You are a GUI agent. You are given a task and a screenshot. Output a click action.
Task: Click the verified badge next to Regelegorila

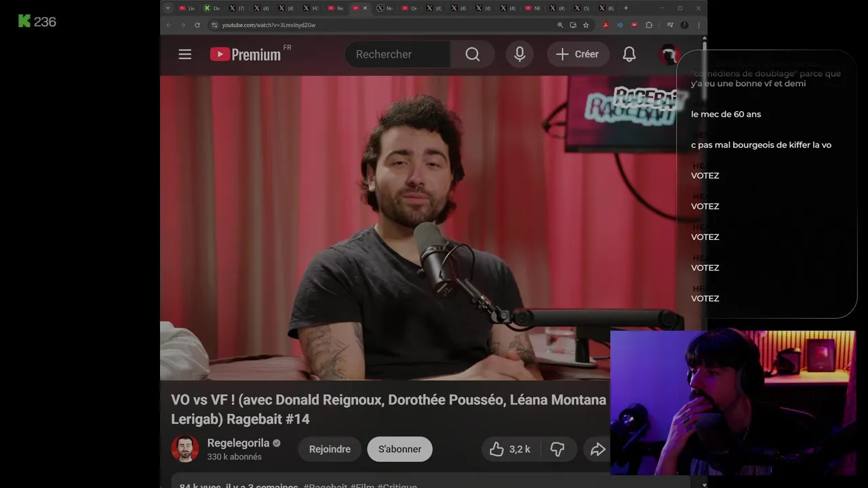276,443
